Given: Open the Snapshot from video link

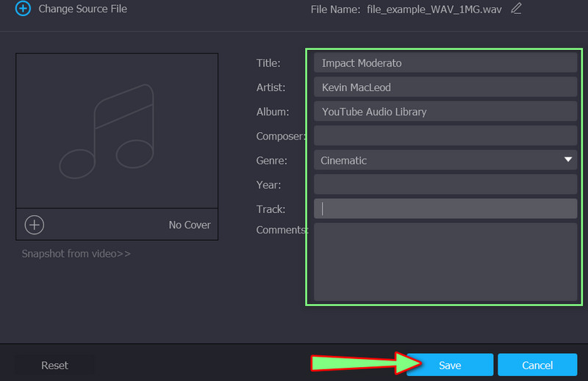Looking at the screenshot, I should pos(76,254).
